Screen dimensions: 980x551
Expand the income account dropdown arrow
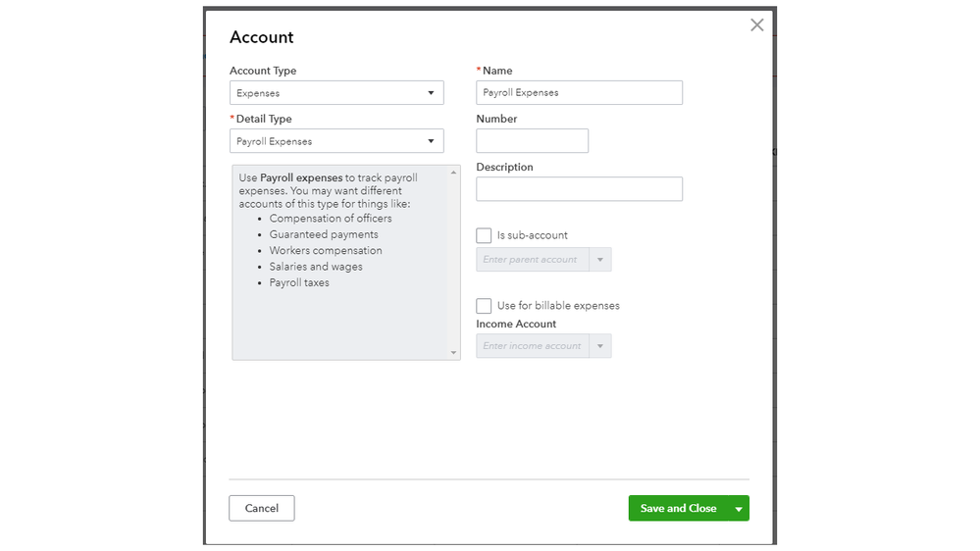click(600, 346)
